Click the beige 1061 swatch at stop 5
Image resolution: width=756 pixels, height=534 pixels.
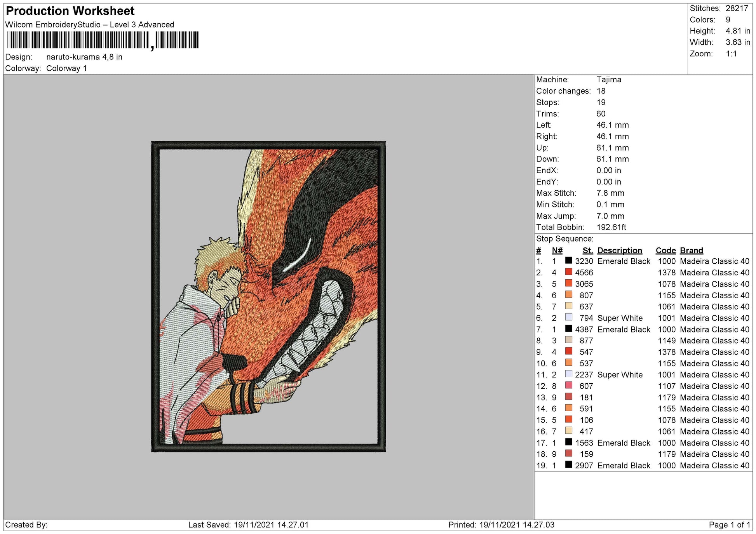568,306
